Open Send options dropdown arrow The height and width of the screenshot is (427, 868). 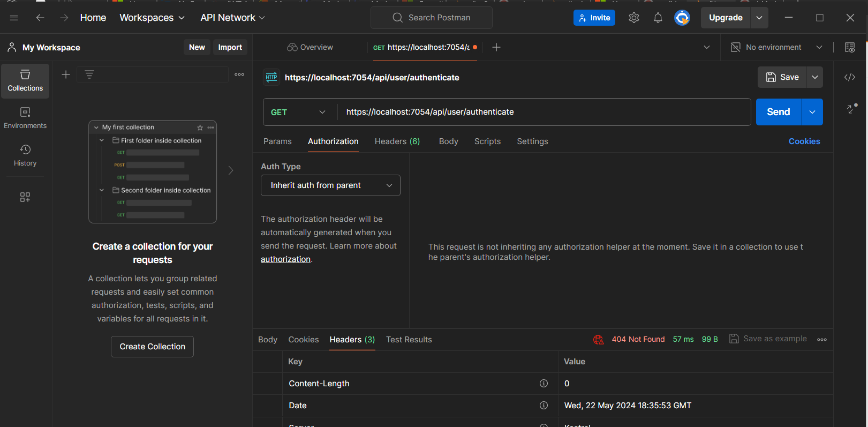pos(812,112)
